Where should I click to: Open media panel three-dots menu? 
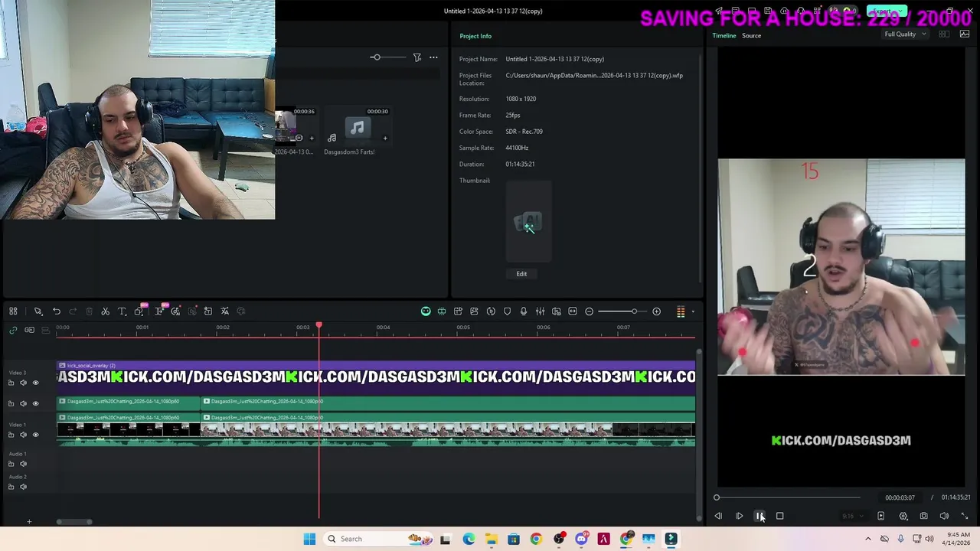(433, 57)
